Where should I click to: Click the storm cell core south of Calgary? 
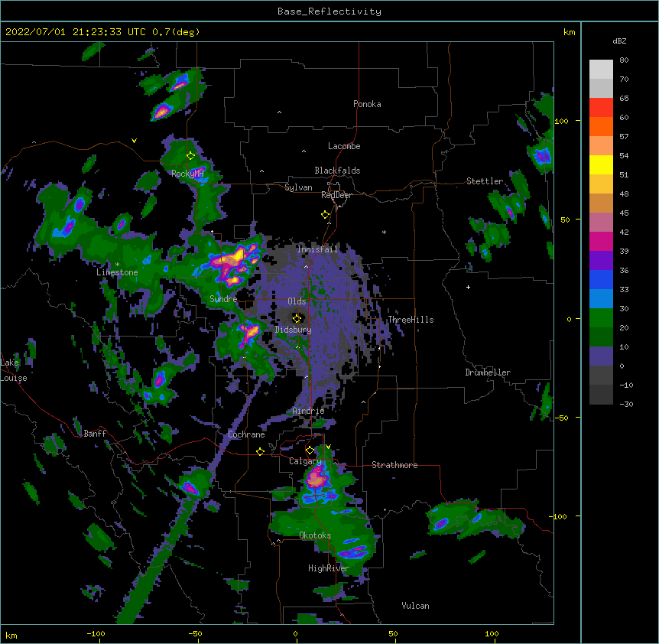(315, 477)
